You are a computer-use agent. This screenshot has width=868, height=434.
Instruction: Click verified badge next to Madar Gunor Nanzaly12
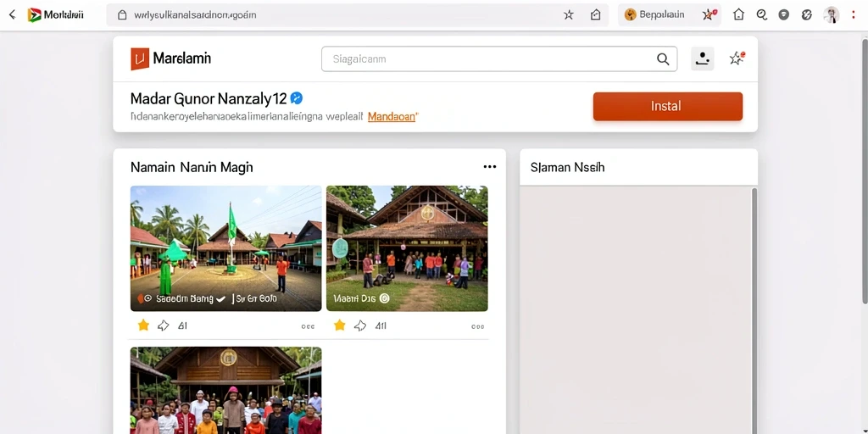[297, 98]
